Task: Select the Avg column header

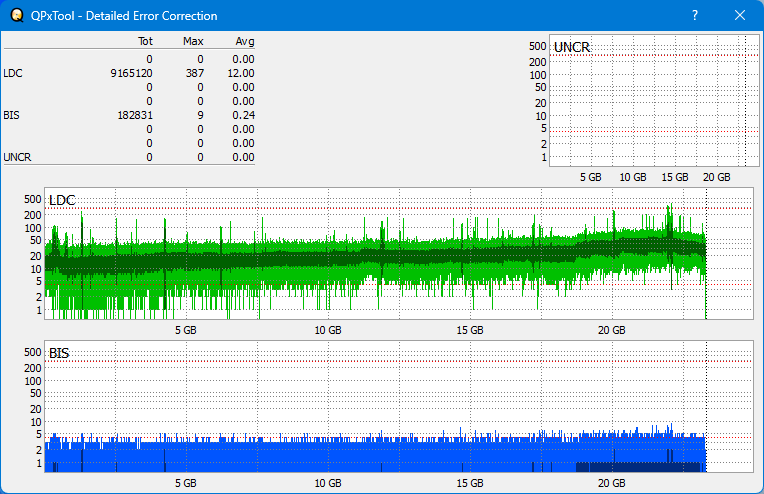Action: pyautogui.click(x=244, y=41)
